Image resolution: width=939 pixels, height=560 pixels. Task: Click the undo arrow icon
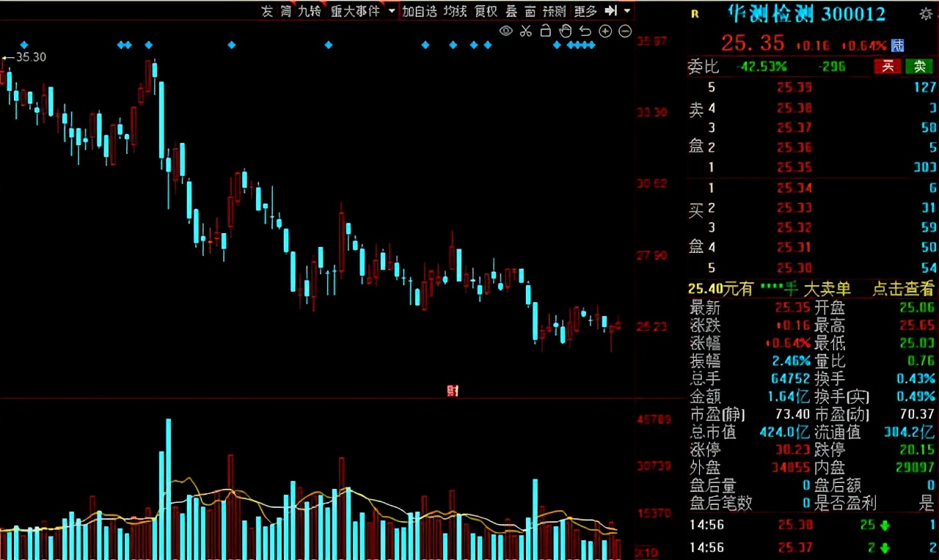tap(585, 31)
